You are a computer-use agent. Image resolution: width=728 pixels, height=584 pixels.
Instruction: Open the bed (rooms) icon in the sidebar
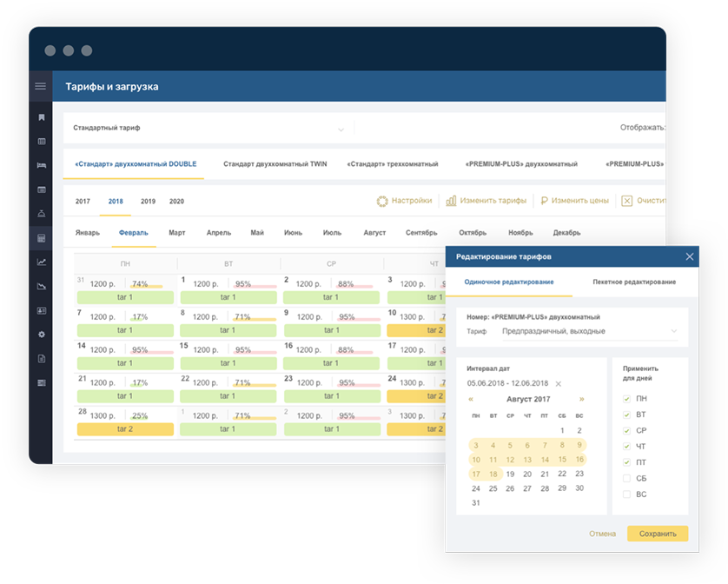pos(41,164)
